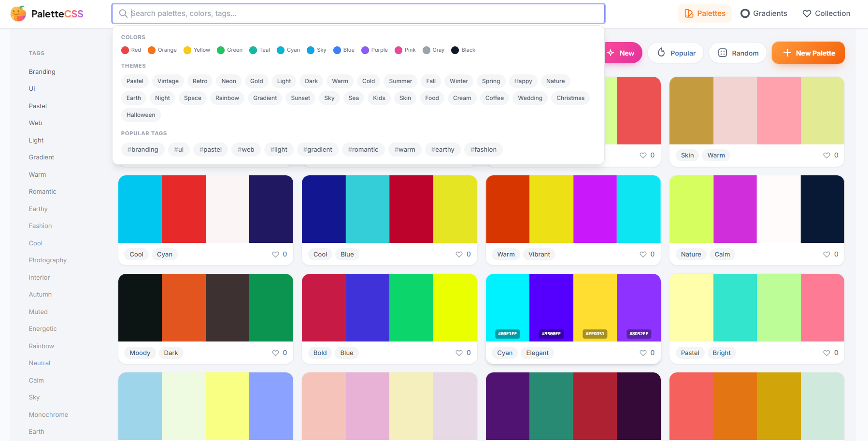Open the Monochrome tag in sidebar

pyautogui.click(x=48, y=415)
